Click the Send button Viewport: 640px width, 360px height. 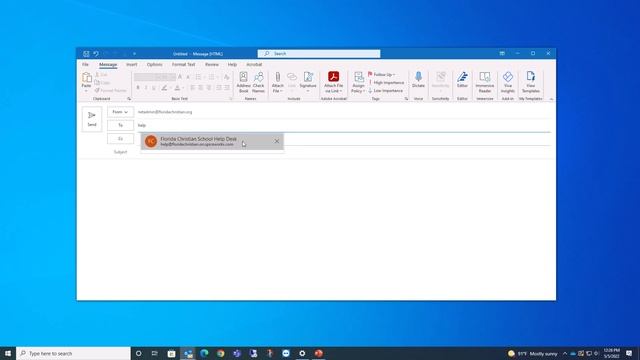[x=92, y=119]
